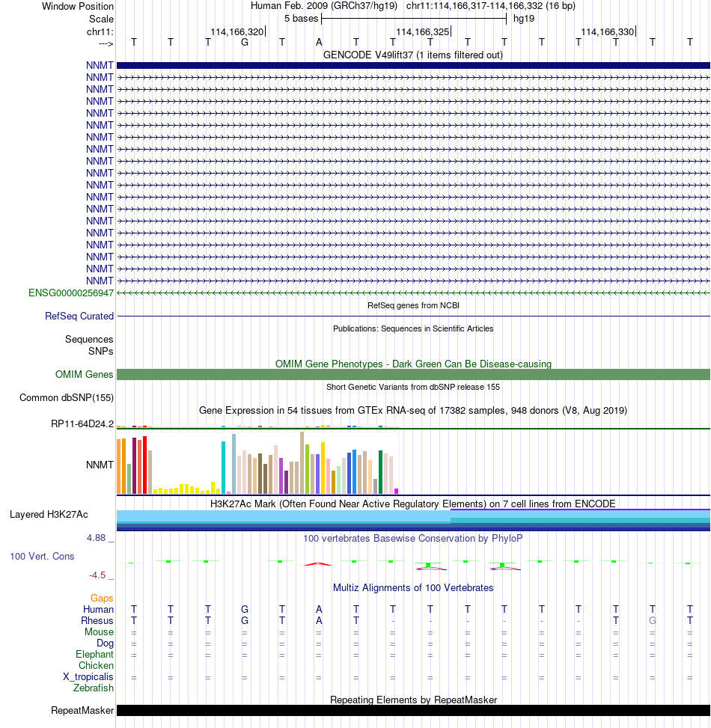Screen dimensions: 711x728
Task: Open 100 vertebrates Basewise Conservation by PhyloP title
Action: tap(413, 539)
